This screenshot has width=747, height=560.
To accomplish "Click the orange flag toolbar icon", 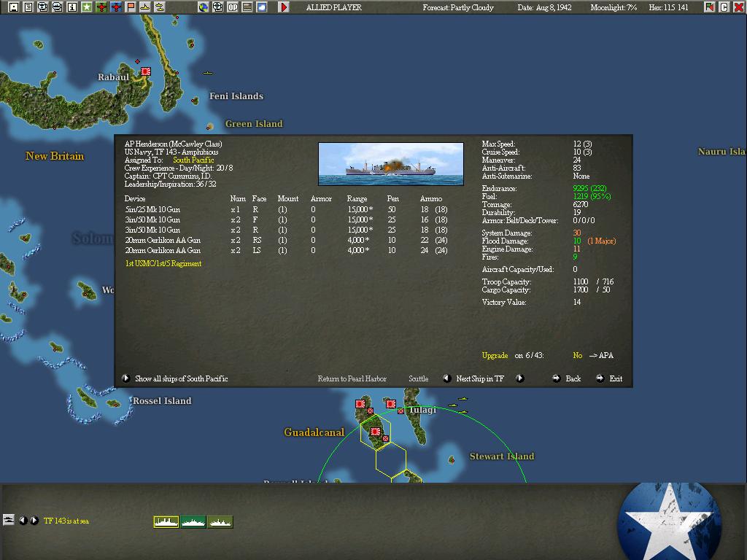I will pos(131,7).
